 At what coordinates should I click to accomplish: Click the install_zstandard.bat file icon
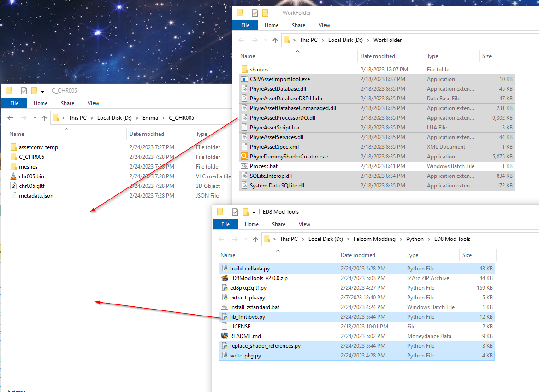(225, 307)
